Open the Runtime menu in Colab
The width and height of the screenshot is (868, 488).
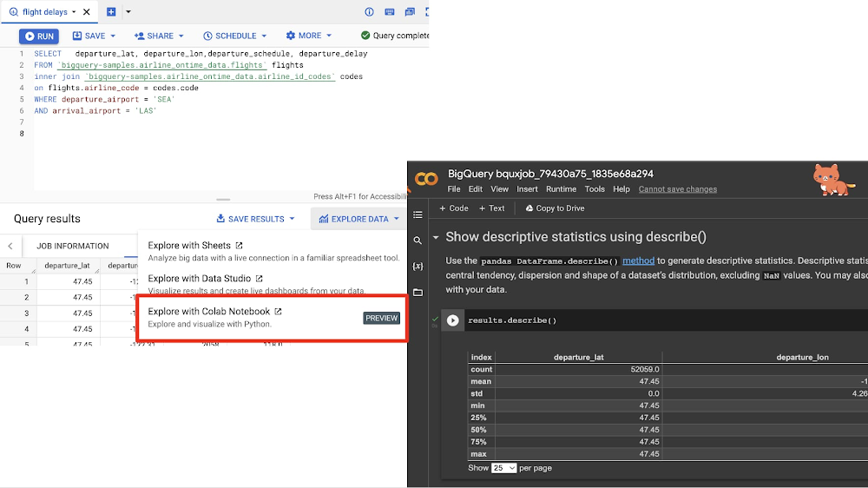coord(561,189)
